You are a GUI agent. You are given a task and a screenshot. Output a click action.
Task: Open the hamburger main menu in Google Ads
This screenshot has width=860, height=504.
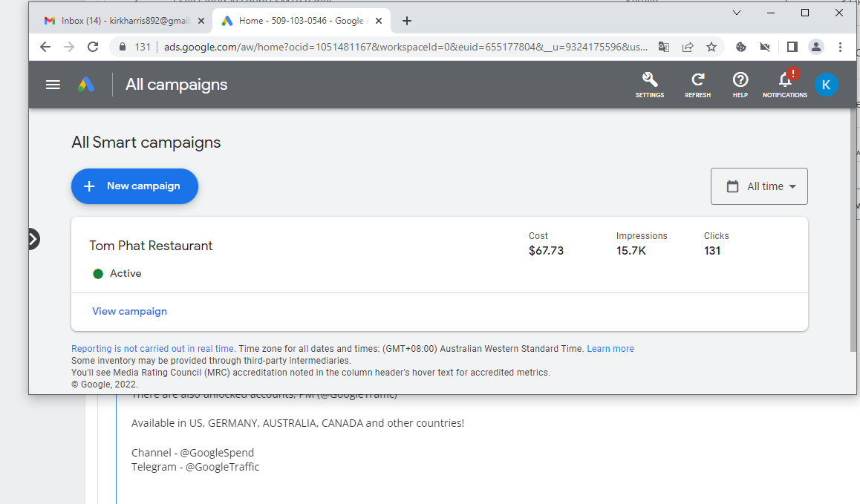pos(53,85)
